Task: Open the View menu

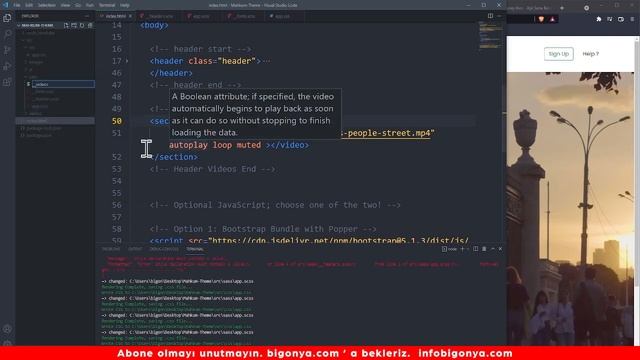Action: click(x=65, y=5)
